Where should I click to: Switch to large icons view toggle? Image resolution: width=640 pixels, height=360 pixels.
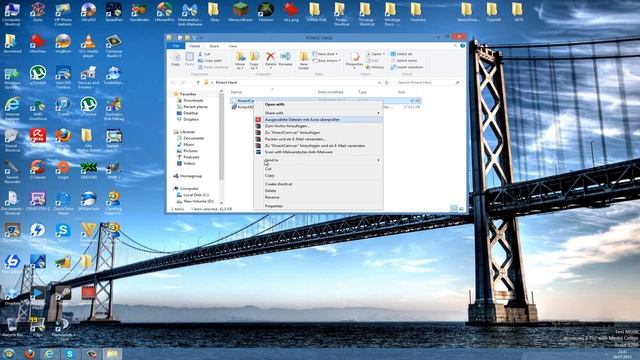point(461,209)
